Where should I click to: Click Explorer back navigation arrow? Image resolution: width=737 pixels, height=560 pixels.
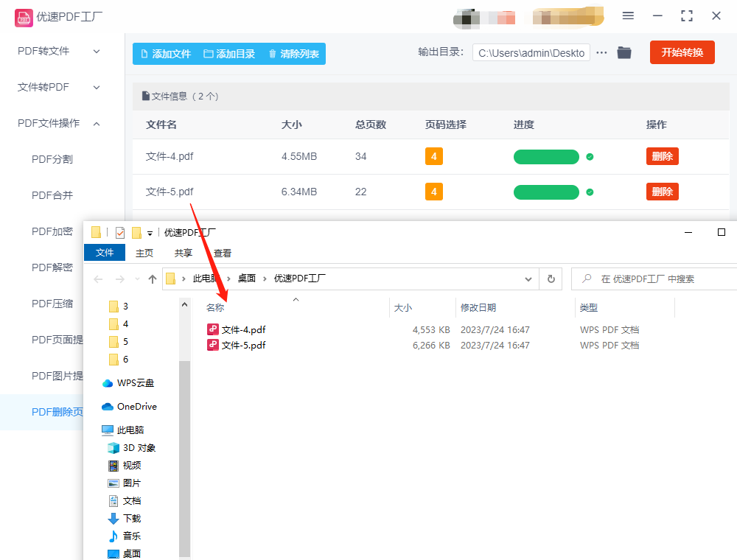(98, 279)
